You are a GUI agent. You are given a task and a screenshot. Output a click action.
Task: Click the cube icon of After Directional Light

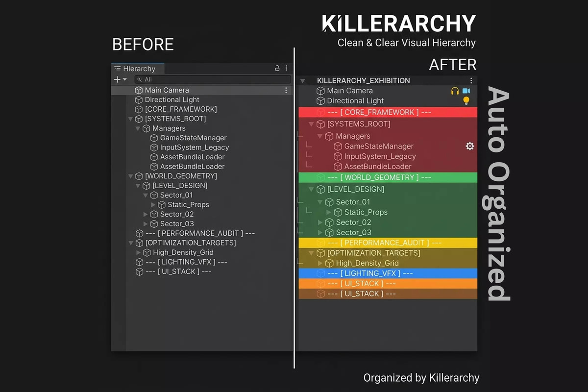tap(320, 101)
